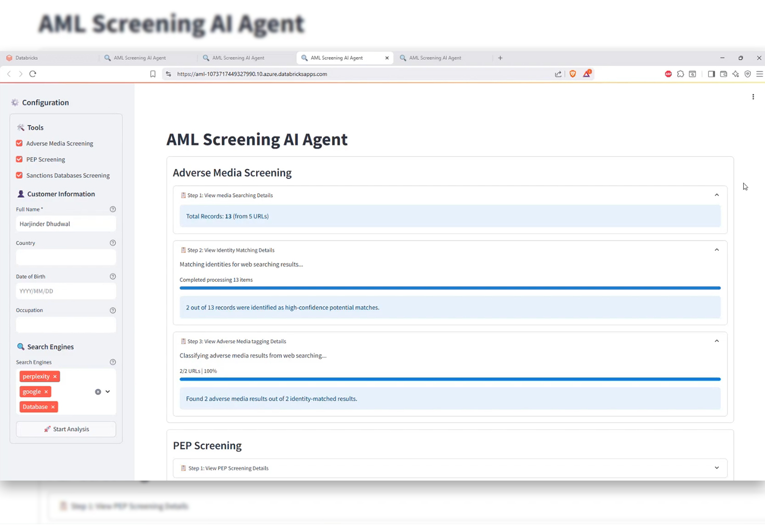Open the help tooltip icon beside Country

pyautogui.click(x=113, y=243)
